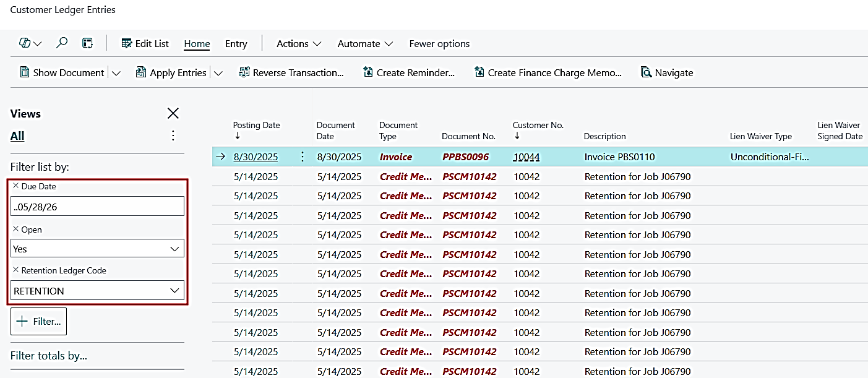868x378 pixels.
Task: Click the Unconditional-Fi... lien waiver cell
Action: pos(770,157)
